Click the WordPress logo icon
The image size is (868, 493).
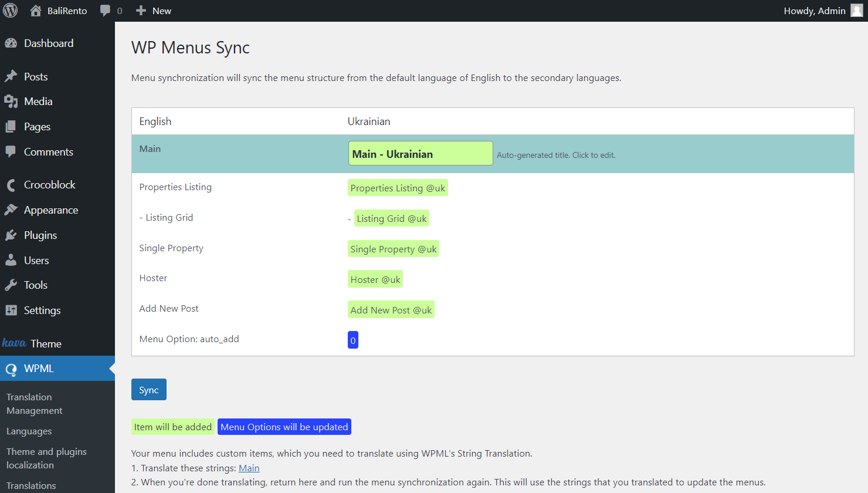11,11
